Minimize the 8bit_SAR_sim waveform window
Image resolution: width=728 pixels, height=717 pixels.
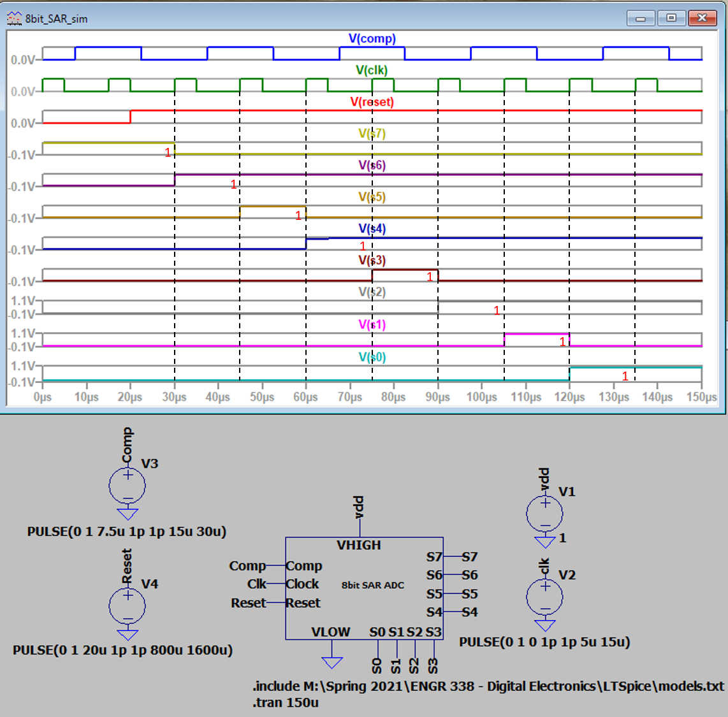tap(641, 18)
